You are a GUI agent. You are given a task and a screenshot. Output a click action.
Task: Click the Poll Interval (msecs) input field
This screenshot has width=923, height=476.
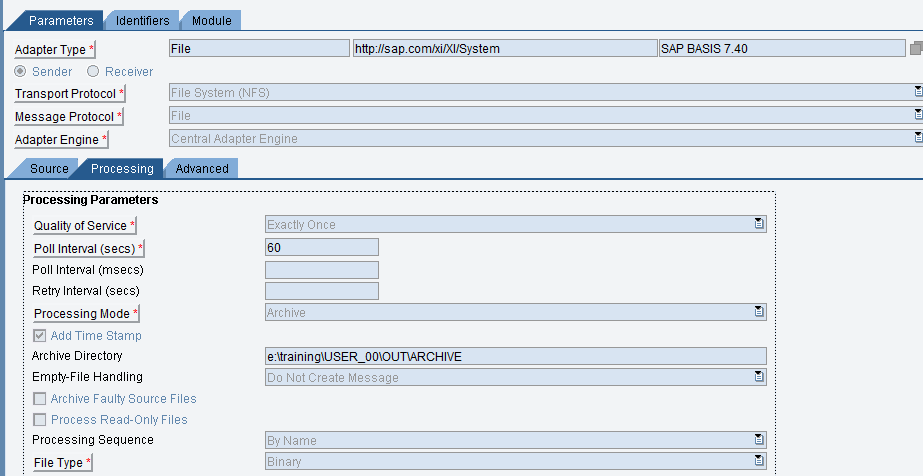coord(322,269)
